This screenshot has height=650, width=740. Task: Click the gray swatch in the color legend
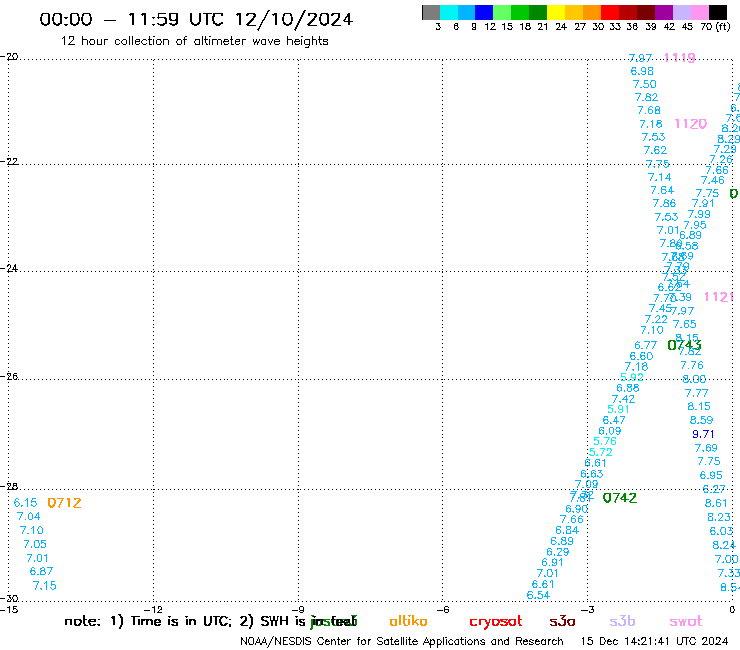(431, 12)
